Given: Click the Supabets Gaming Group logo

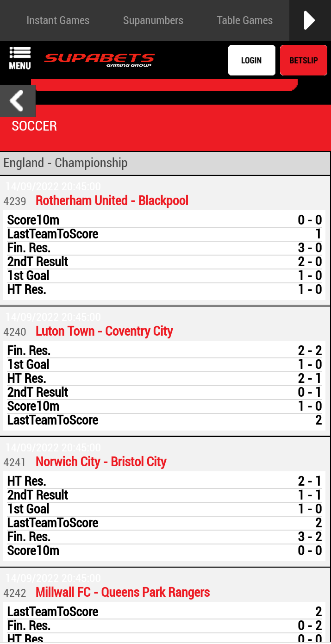Looking at the screenshot, I should point(100,59).
